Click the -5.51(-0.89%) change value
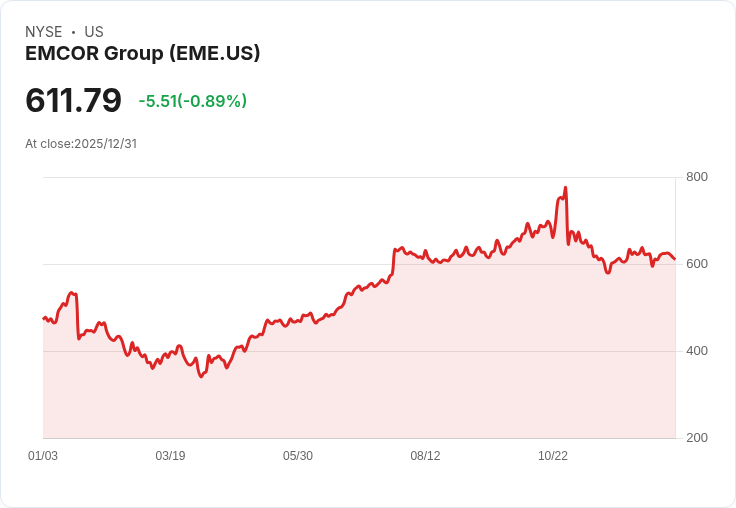 [192, 101]
